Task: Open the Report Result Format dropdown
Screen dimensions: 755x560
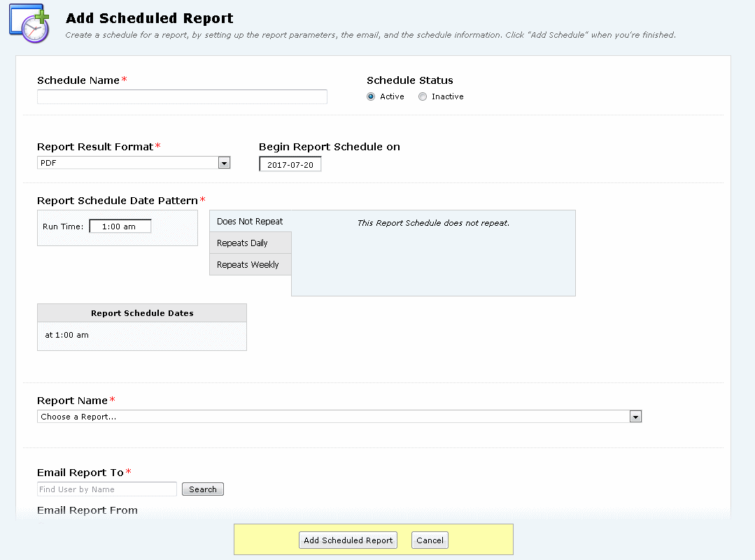Action: click(x=134, y=163)
